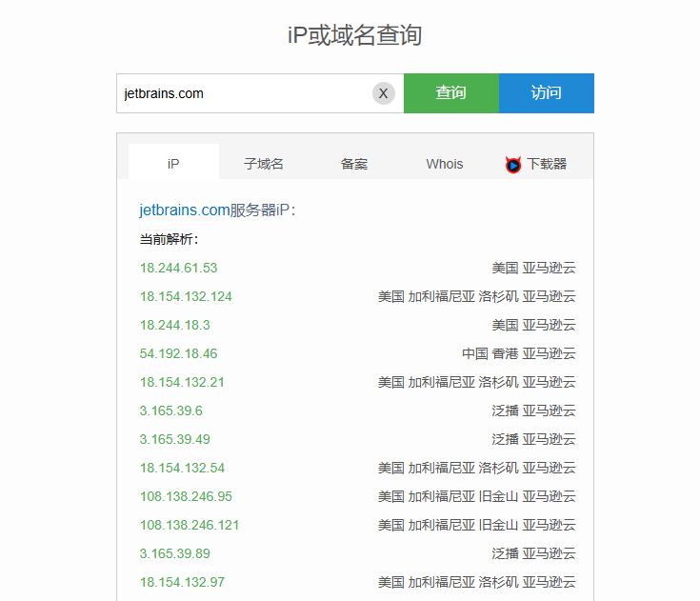Open IP address 108.138.246.95
Screen dimensions: 700x601
pos(186,496)
